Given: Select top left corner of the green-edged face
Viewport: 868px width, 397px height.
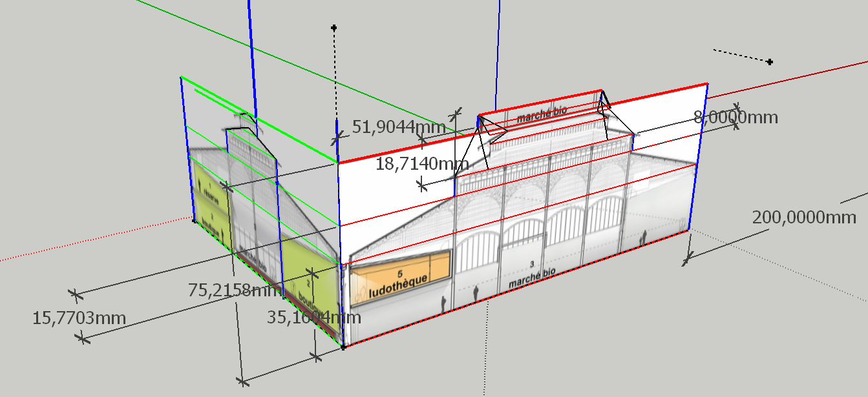Looking at the screenshot, I should 181,77.
